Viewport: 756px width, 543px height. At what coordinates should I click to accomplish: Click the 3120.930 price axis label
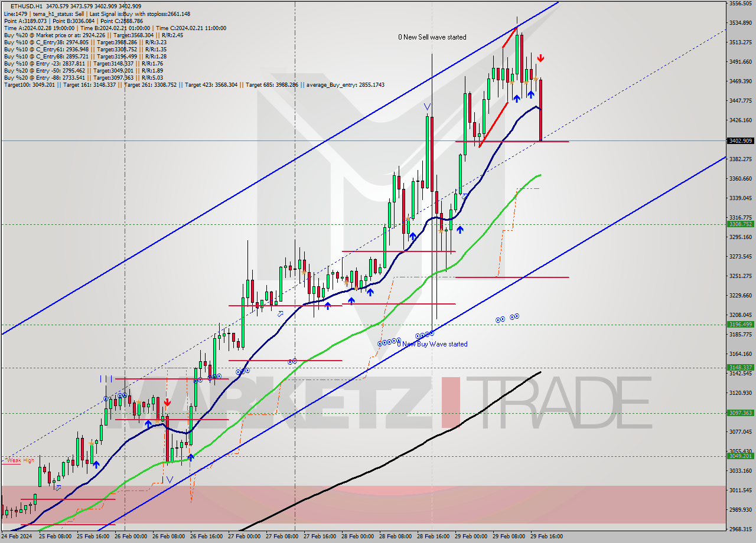(741, 392)
